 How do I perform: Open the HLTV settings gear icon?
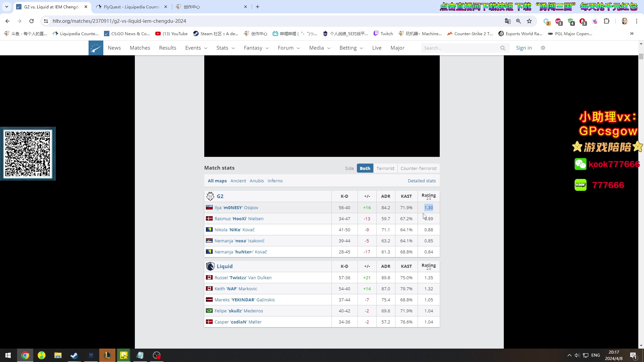tap(543, 48)
